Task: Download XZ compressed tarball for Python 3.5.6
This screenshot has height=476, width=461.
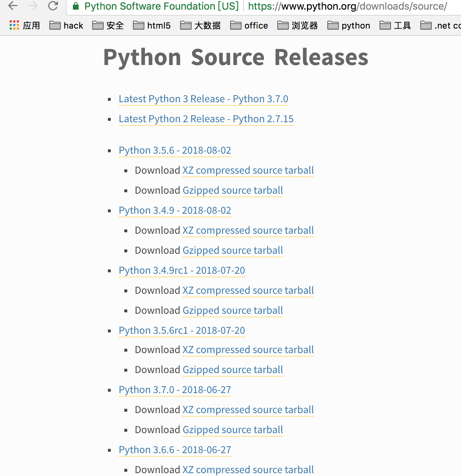Action: pyautogui.click(x=248, y=170)
